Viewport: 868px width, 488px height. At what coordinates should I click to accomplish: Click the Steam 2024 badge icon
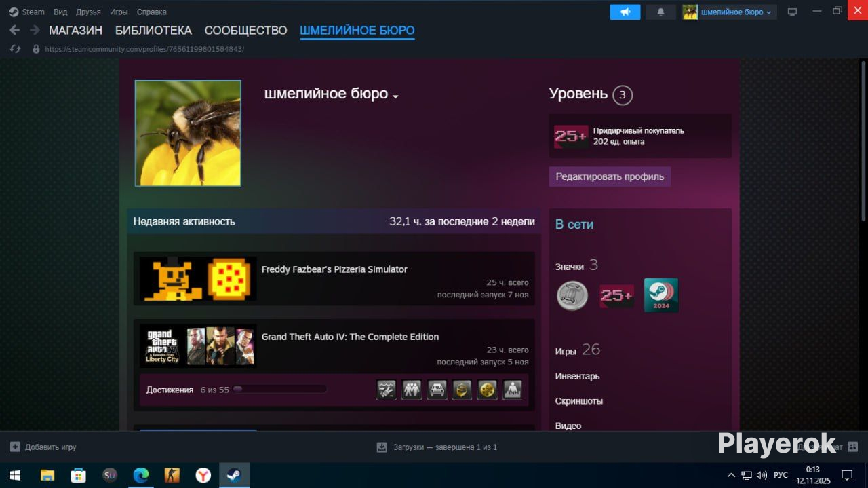click(661, 295)
